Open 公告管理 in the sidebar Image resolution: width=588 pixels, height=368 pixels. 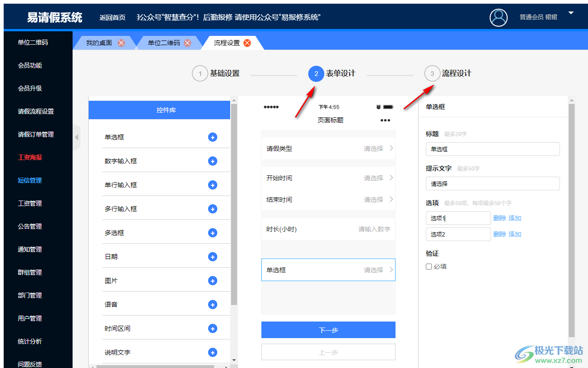tap(30, 226)
